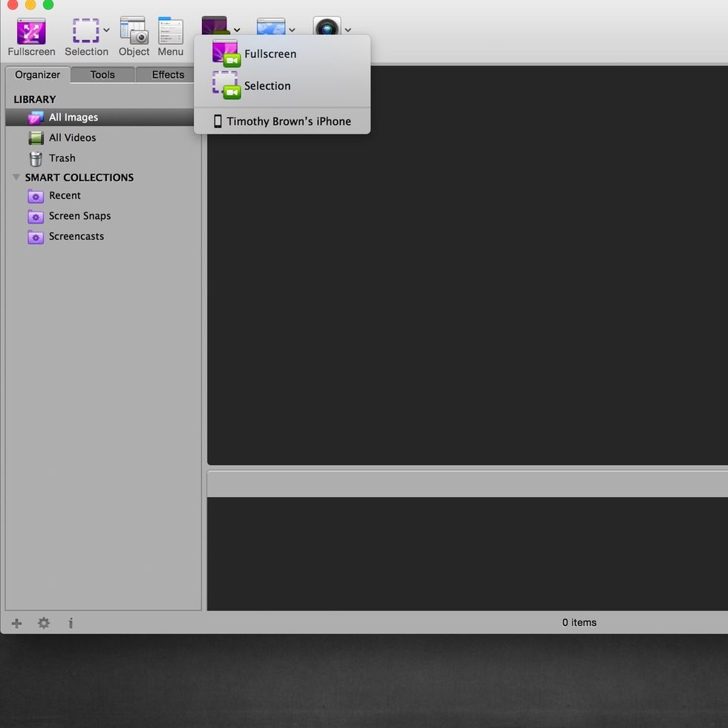Open the dropdown arrow beside web capture icon
Viewport: 728px width, 728px height.
[x=292, y=30]
